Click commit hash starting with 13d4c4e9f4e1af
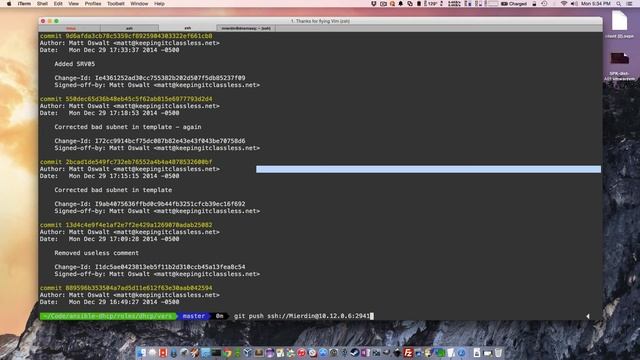640x360 pixels. tap(139, 225)
